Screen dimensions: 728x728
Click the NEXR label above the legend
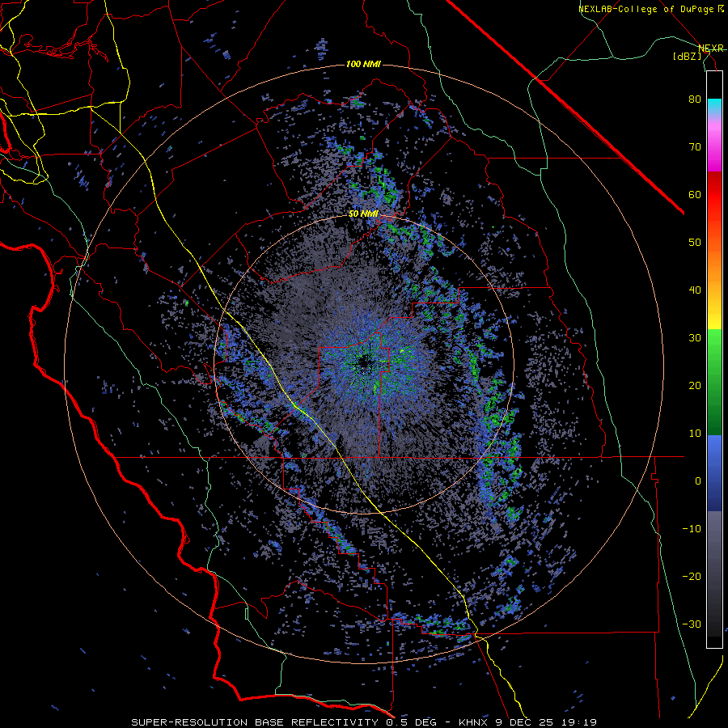[x=711, y=49]
